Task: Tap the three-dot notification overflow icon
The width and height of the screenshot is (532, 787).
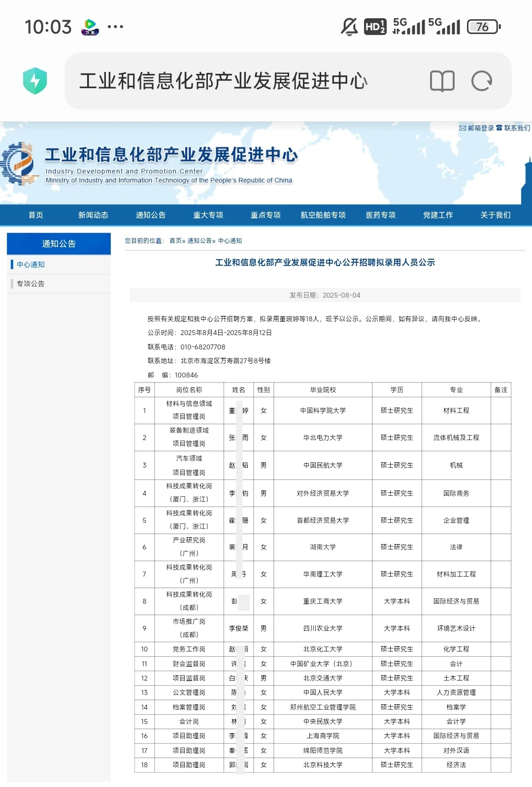Action: click(x=115, y=27)
